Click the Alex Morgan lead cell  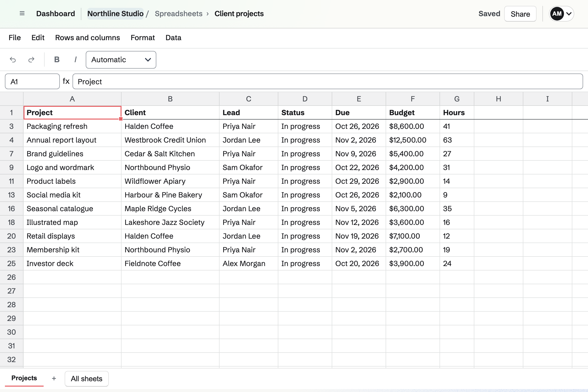(x=248, y=264)
